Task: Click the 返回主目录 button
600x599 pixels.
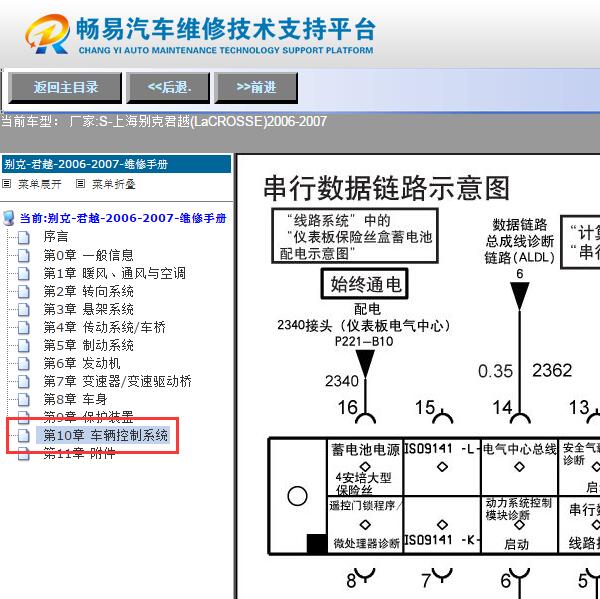Action: click(65, 88)
